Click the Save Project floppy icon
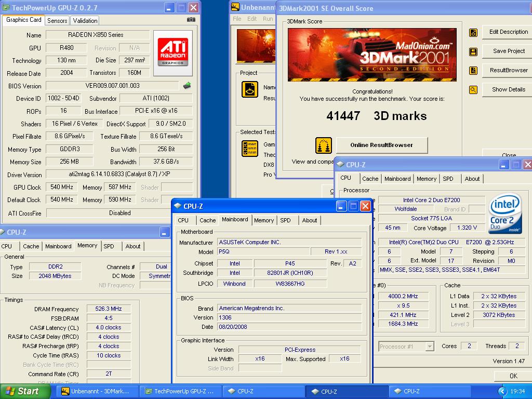 point(473,51)
